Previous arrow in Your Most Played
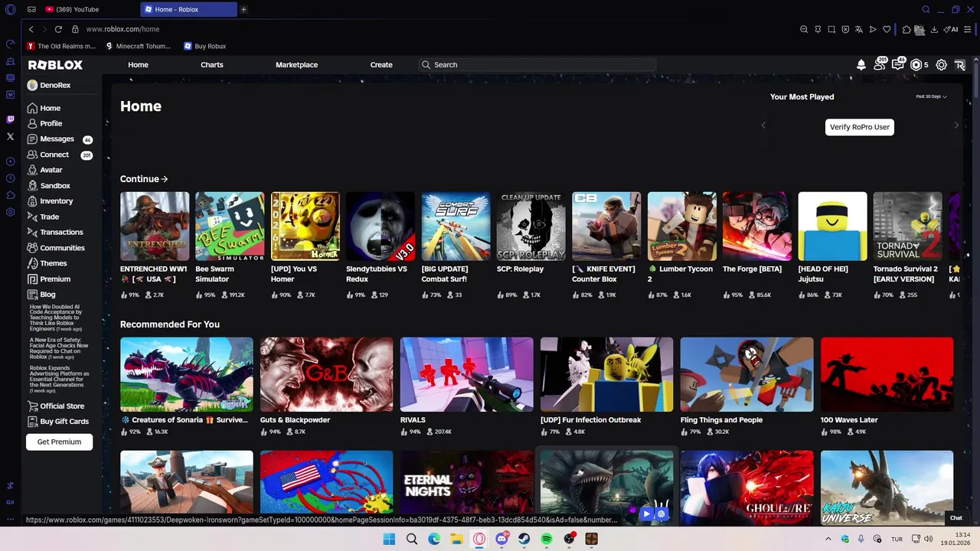Viewport: 980px width, 551px height. [763, 126]
